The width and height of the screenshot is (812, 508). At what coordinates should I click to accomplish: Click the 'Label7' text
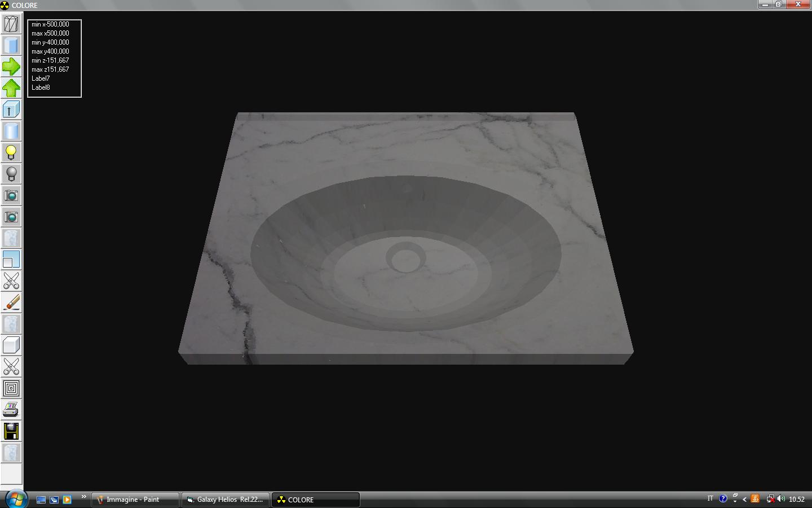pos(41,78)
